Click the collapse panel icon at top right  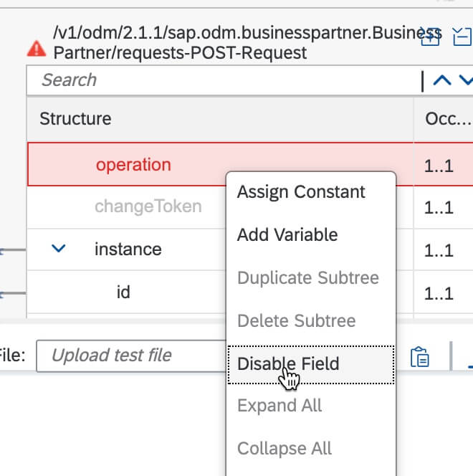click(462, 37)
